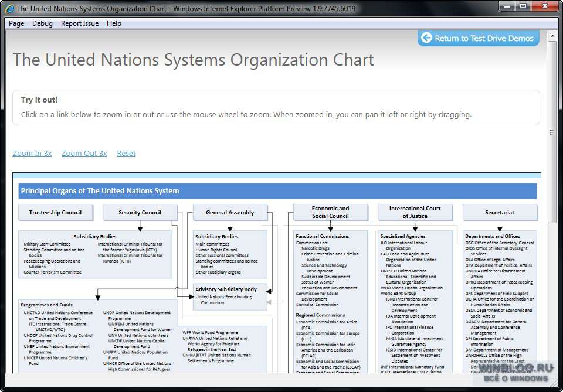The height and width of the screenshot is (392, 563).
Task: Open the Help menu
Action: 114,23
